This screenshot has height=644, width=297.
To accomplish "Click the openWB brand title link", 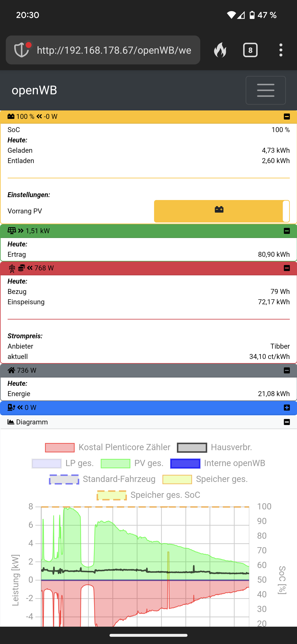I will point(34,90).
